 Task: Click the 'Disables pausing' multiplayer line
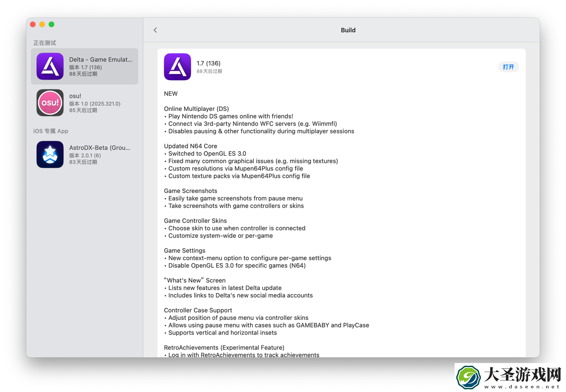pos(259,131)
